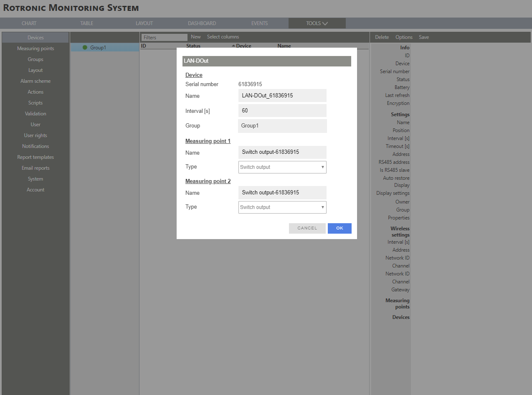
Task: Select the Group1 tree item
Action: (x=104, y=48)
